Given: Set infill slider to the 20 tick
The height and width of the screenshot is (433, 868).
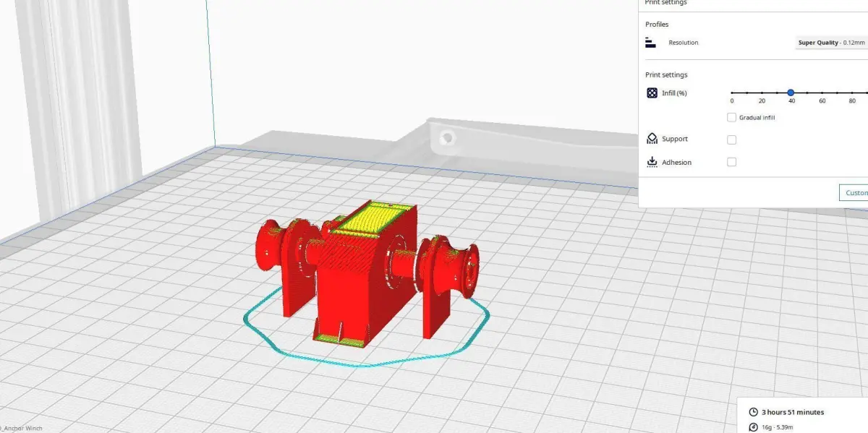Looking at the screenshot, I should point(762,93).
